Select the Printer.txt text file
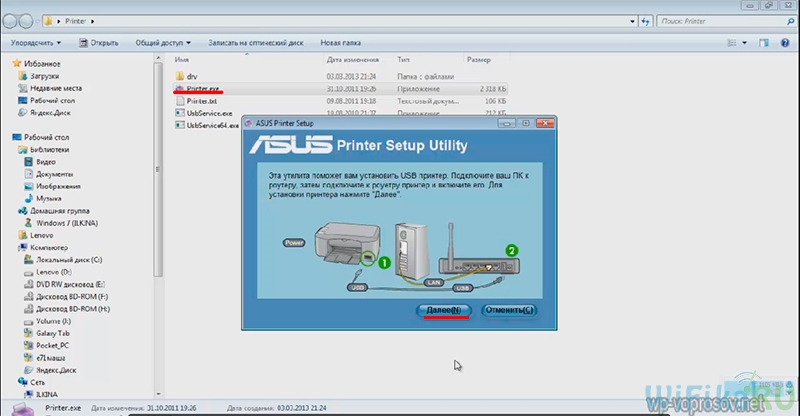The width and height of the screenshot is (800, 416). 202,101
